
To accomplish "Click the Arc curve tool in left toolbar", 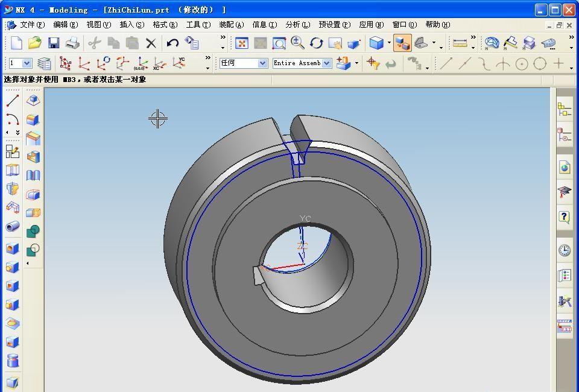I will 12,119.
